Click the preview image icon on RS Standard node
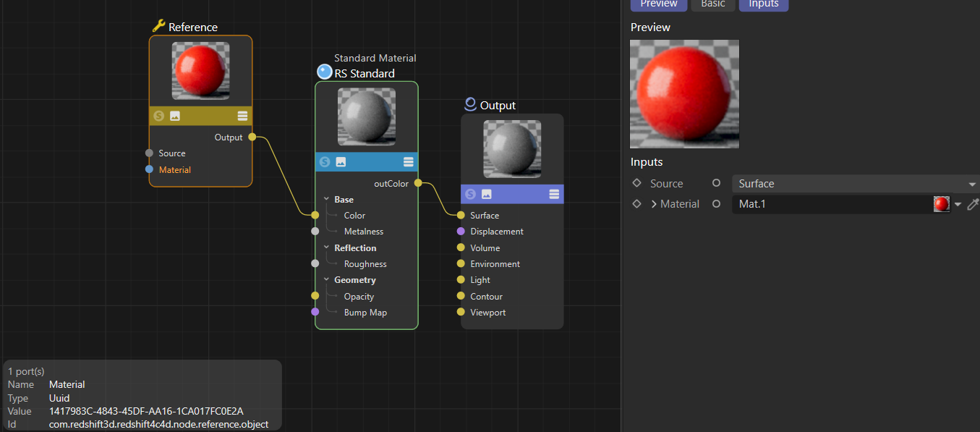 [x=341, y=162]
